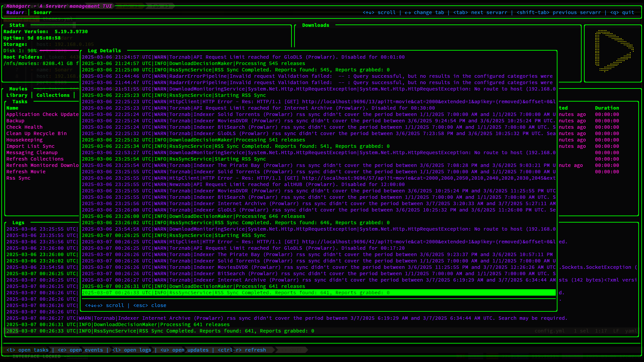Open the Collections tab under Movies
Viewport: 644px width, 362px height.
tap(53, 95)
